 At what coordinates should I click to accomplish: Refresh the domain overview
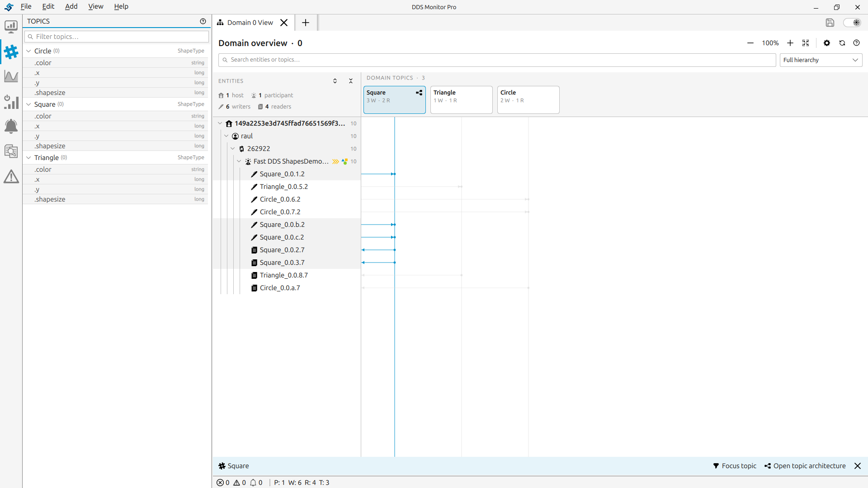(842, 43)
